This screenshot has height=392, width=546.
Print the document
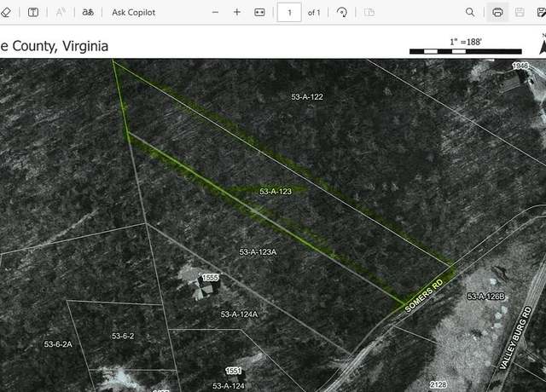coord(497,13)
